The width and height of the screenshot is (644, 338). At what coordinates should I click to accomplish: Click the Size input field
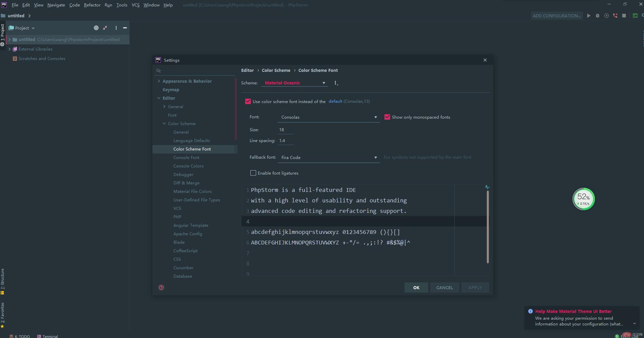pyautogui.click(x=286, y=130)
